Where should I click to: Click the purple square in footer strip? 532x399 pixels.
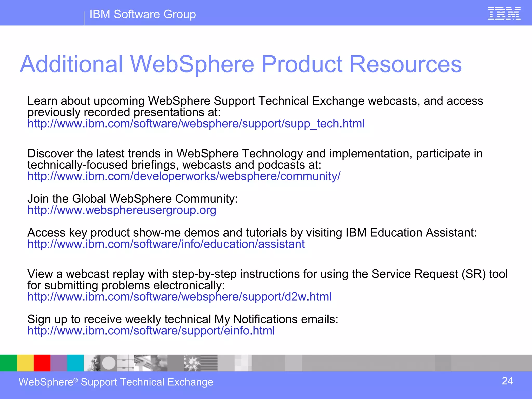(59, 363)
